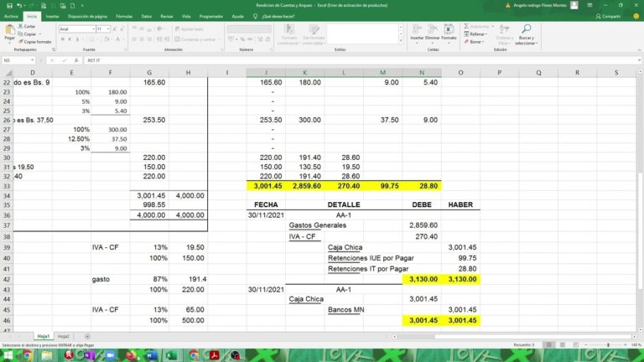Toggle underline formatting
Viewport: 644px width, 362px height.
[77, 39]
